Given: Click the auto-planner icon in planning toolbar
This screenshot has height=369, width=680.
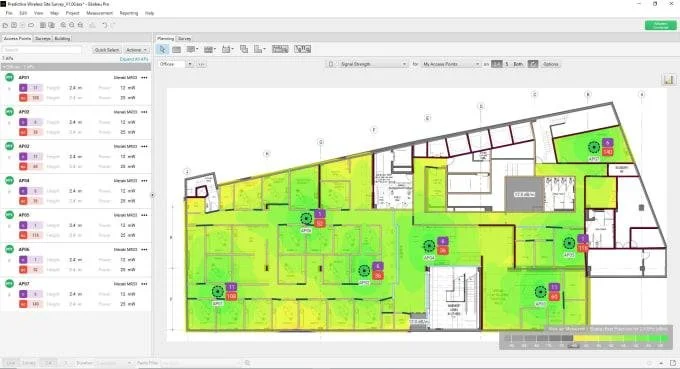Looking at the screenshot, I should tap(280, 49).
